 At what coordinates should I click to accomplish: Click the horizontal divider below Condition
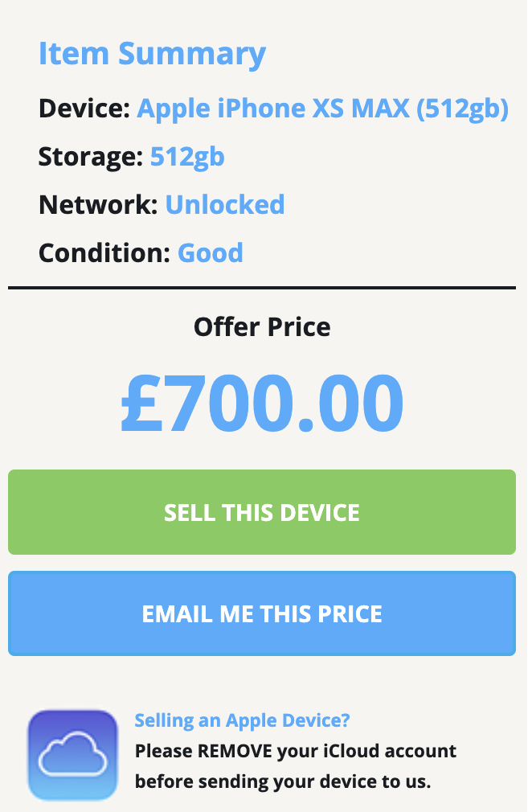(x=262, y=288)
